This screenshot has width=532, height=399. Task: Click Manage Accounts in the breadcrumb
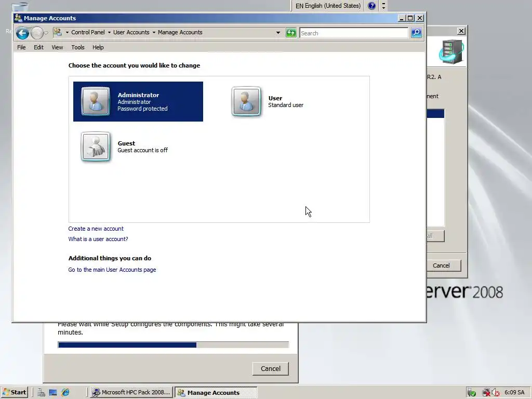180,32
